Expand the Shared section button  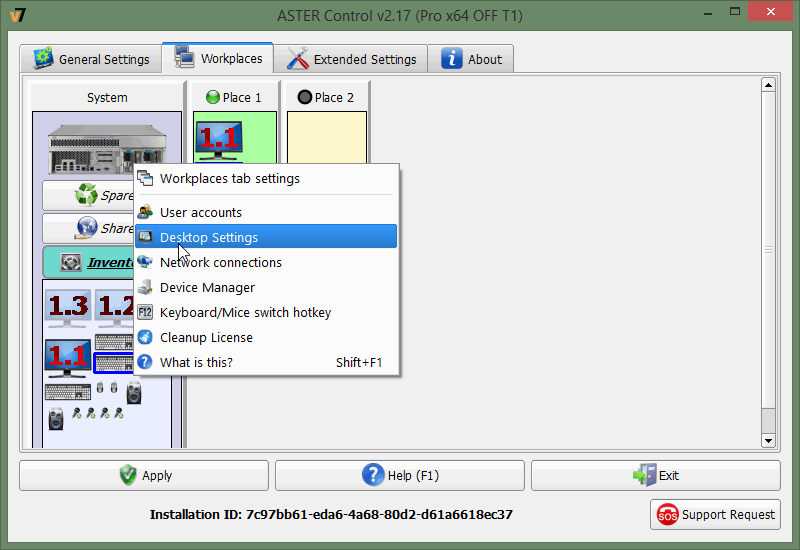click(88, 229)
